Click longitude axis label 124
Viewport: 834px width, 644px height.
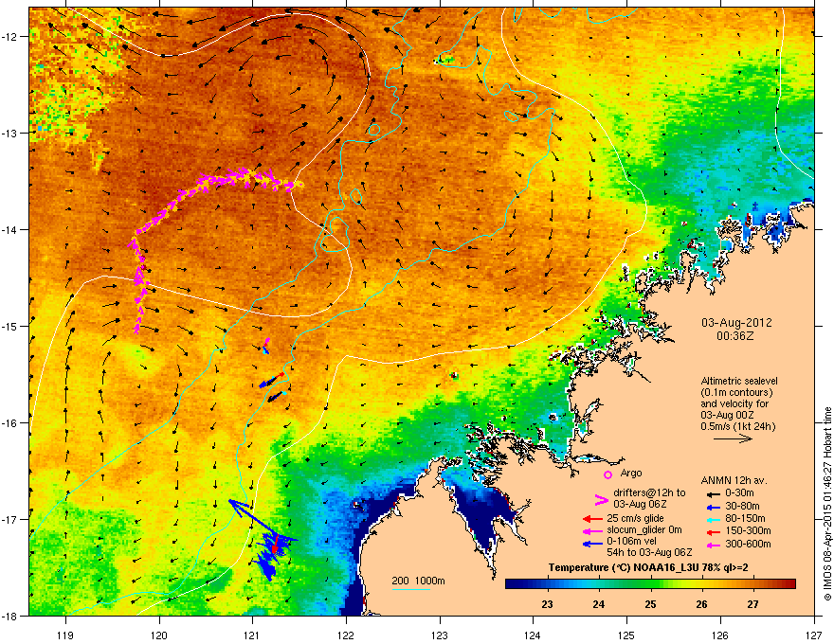coord(533,635)
